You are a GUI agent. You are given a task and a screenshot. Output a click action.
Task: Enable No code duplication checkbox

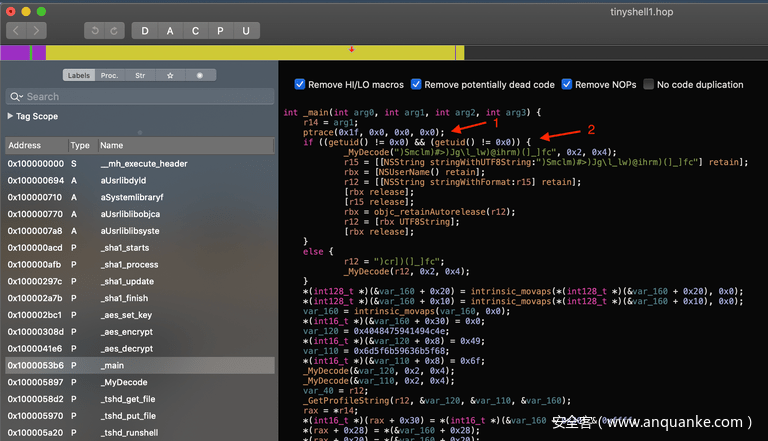[648, 85]
